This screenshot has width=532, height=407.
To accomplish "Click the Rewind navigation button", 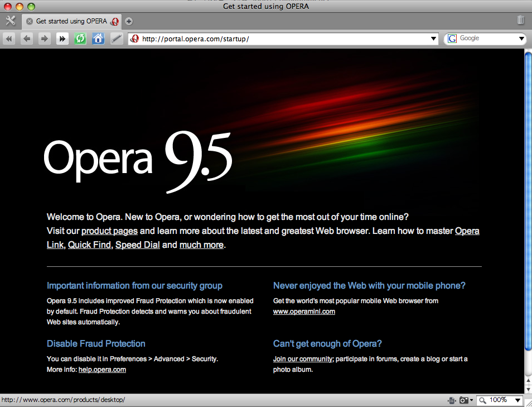I will (x=9, y=39).
